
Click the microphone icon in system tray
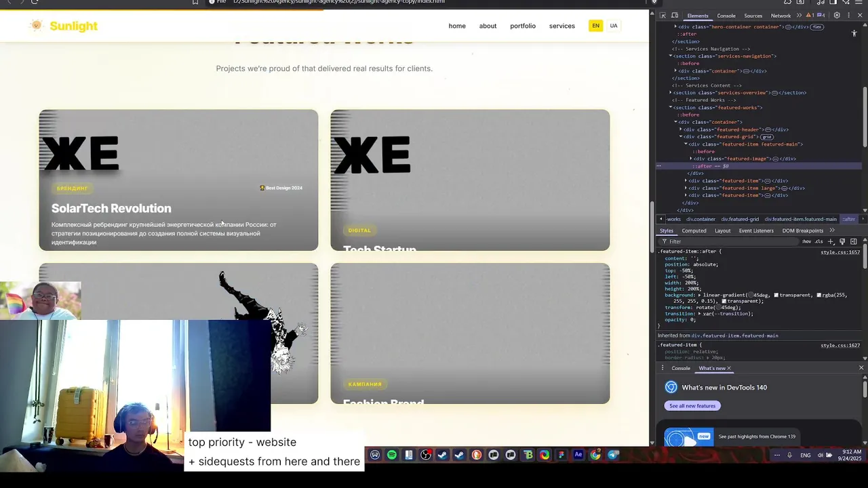[x=789, y=455]
